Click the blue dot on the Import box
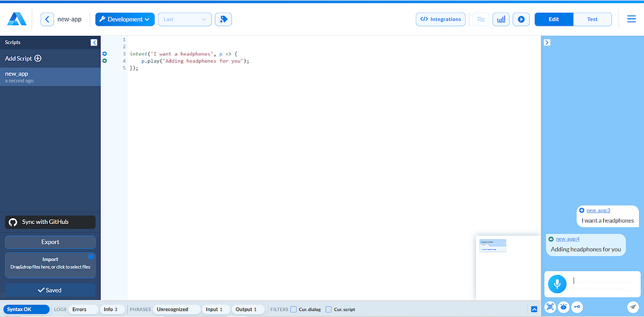Viewport: 644px width, 317px height. pos(91,257)
